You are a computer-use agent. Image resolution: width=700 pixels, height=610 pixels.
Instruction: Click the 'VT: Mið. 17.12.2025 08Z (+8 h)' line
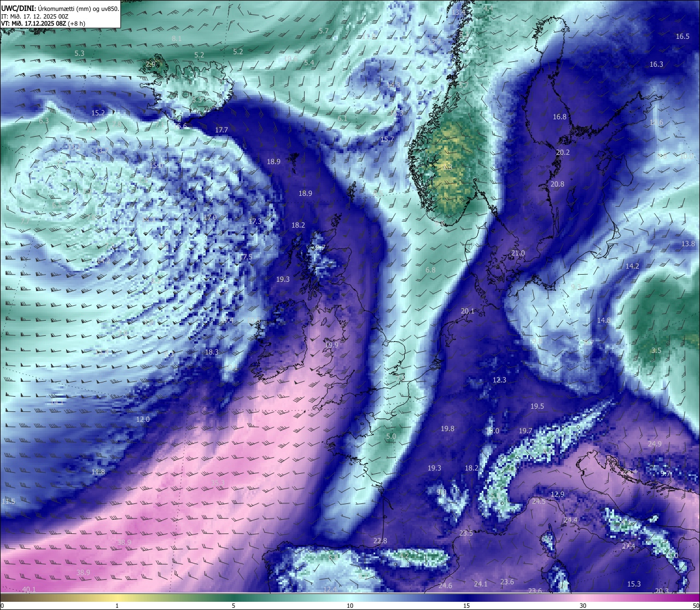43,24
